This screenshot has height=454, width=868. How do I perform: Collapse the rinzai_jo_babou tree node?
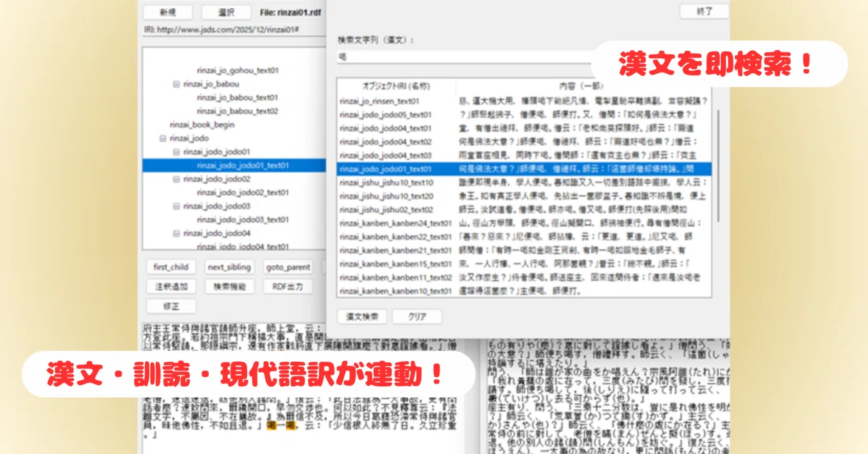[176, 84]
